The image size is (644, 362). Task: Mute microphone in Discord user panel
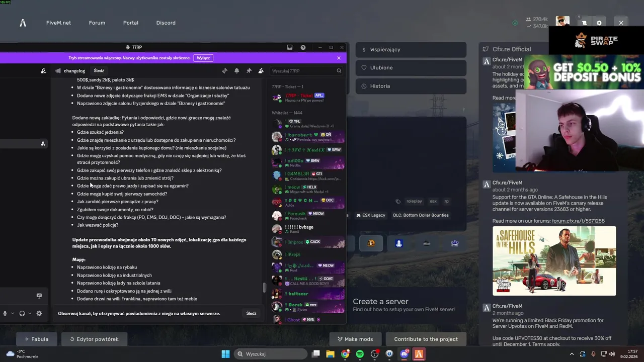pos(5,313)
